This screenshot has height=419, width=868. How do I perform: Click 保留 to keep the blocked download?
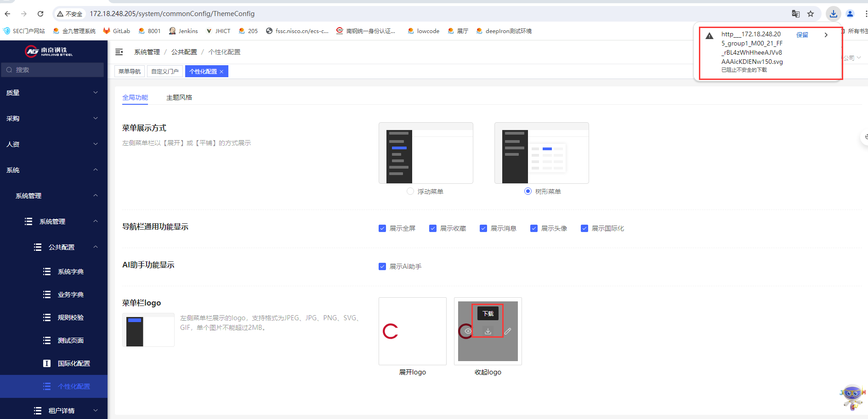[802, 34]
